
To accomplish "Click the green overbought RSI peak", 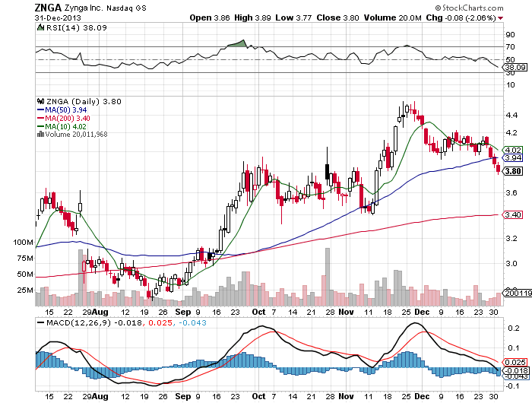I will click(x=238, y=43).
